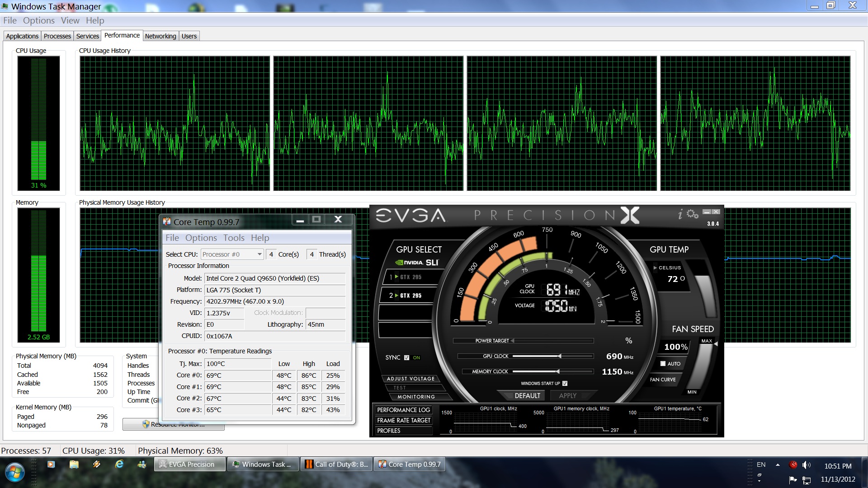
Task: Switch temperature unit via the Celsius arrow
Action: pos(655,267)
